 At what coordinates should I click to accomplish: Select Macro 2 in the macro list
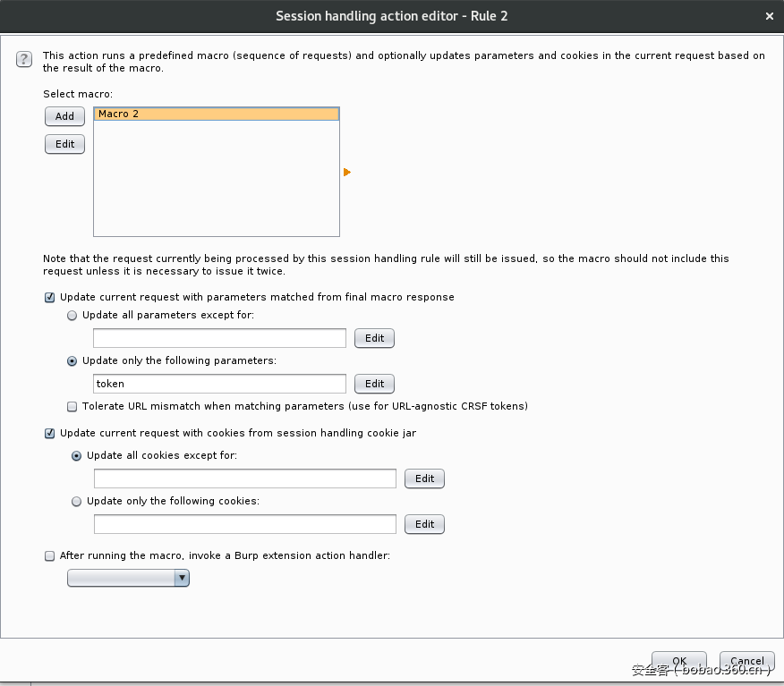(216, 114)
